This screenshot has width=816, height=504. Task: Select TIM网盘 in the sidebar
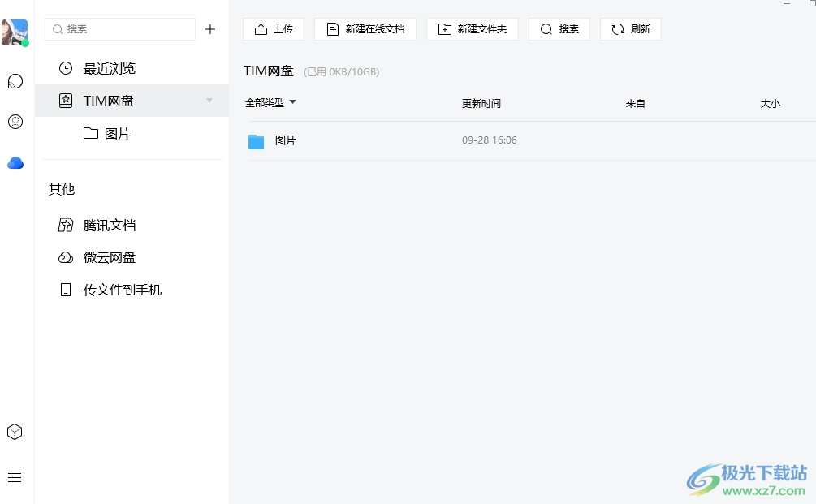tap(109, 101)
